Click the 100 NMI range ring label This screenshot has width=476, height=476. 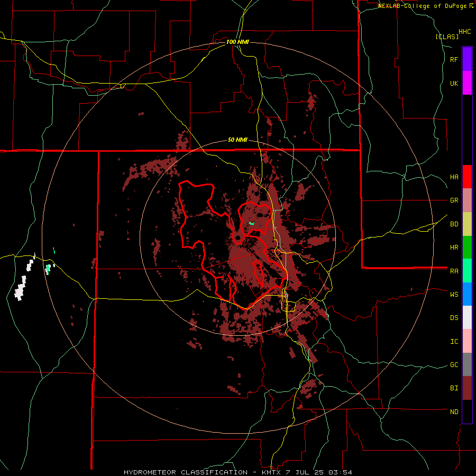(237, 42)
